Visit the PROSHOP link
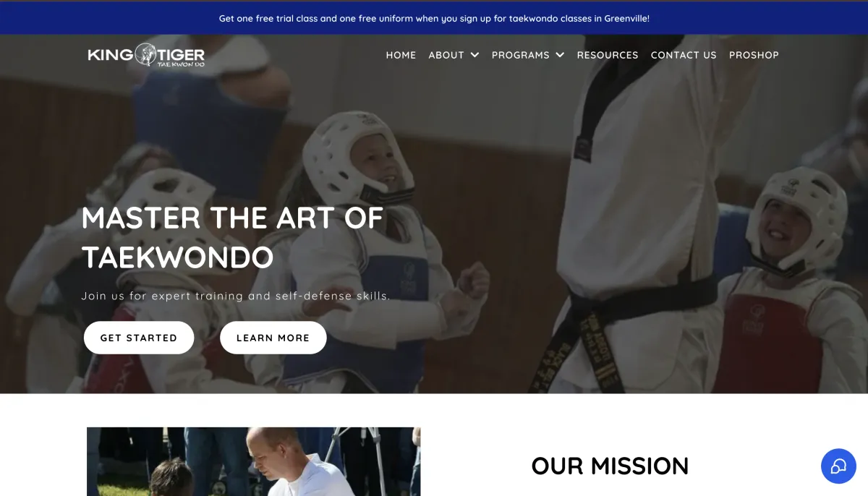This screenshot has height=496, width=868. (x=754, y=55)
